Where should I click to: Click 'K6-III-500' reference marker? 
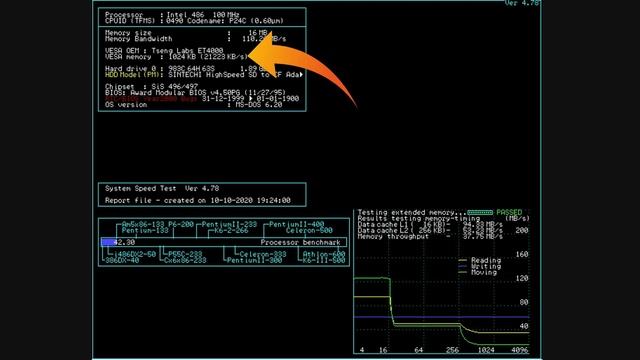coord(324,260)
